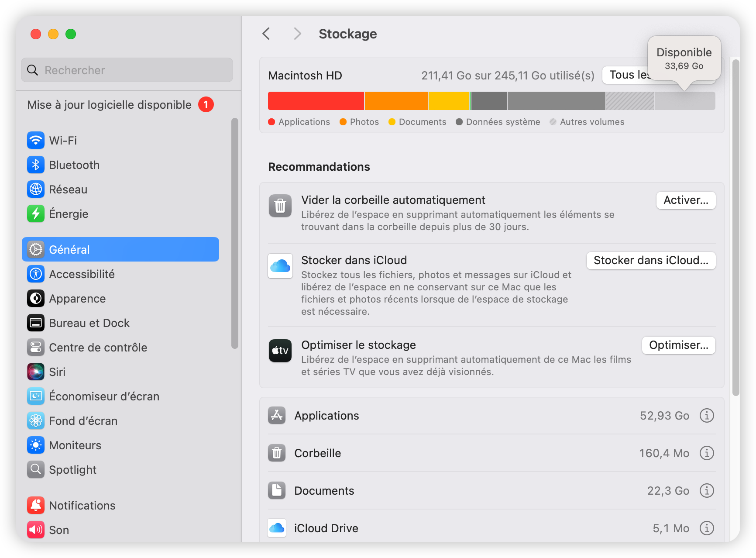Click '211,41 Go sur 245,11 Go utilisé(s)' text
Image resolution: width=756 pixels, height=558 pixels.
tap(508, 76)
